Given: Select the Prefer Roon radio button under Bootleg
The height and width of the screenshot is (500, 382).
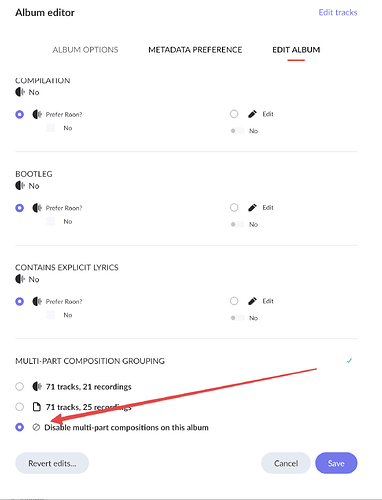Looking at the screenshot, I should tap(20, 208).
